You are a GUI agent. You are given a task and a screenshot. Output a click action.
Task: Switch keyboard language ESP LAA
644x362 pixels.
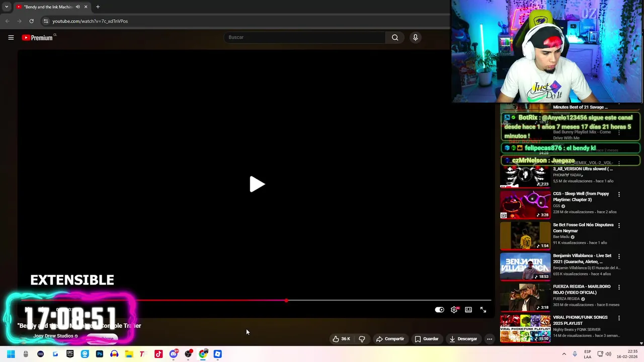[x=588, y=354]
